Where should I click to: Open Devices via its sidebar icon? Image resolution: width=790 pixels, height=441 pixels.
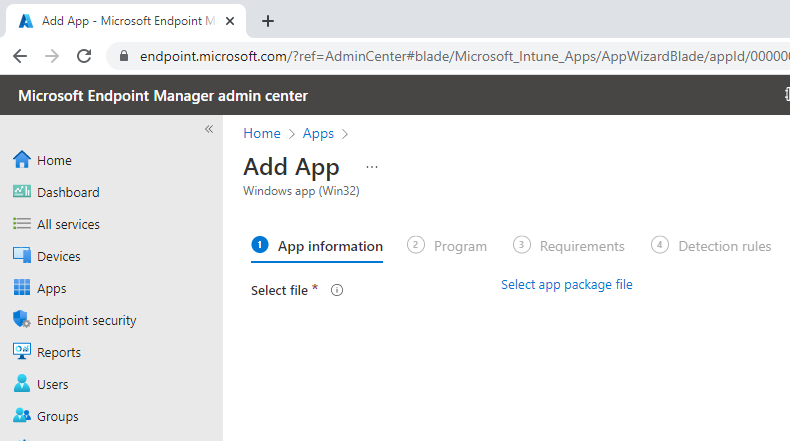coord(21,256)
